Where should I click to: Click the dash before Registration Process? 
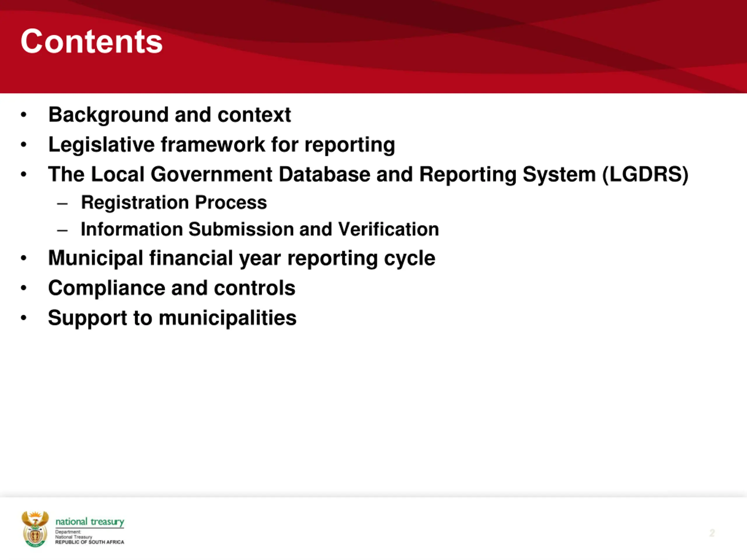tap(62, 204)
